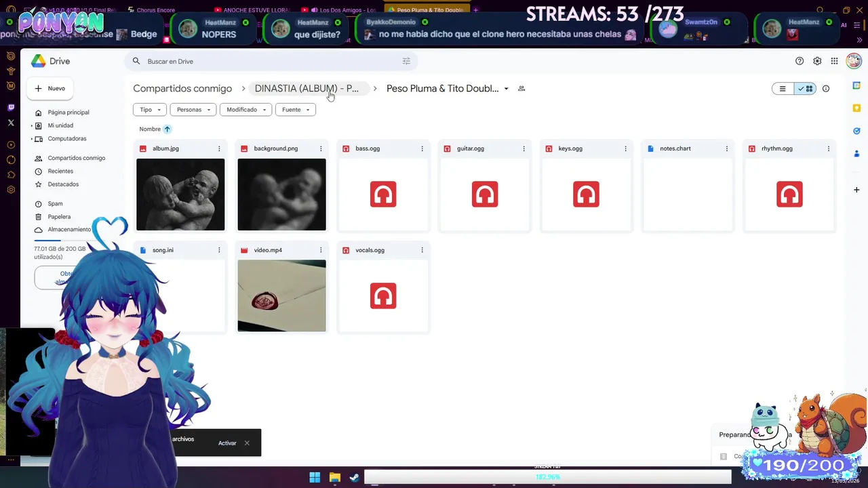Open the Google apps grid
This screenshot has width=868, height=488.
835,61
